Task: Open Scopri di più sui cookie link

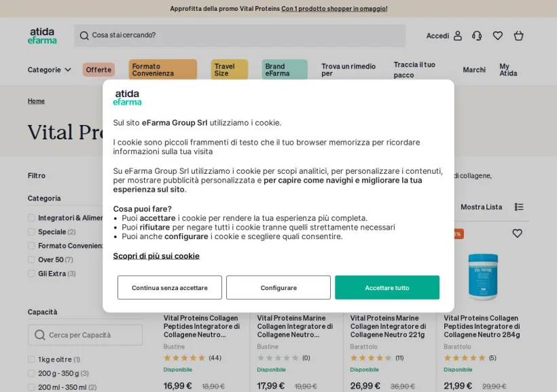Action: (x=156, y=256)
